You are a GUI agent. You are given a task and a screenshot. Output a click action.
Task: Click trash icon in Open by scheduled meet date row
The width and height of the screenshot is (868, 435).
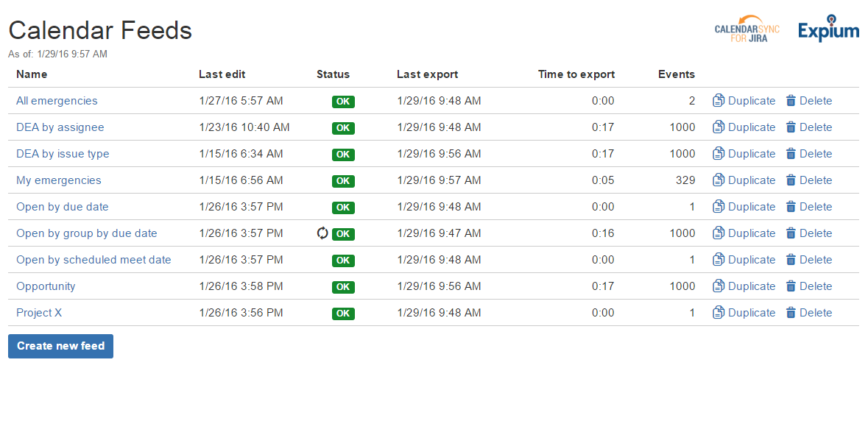[791, 260]
